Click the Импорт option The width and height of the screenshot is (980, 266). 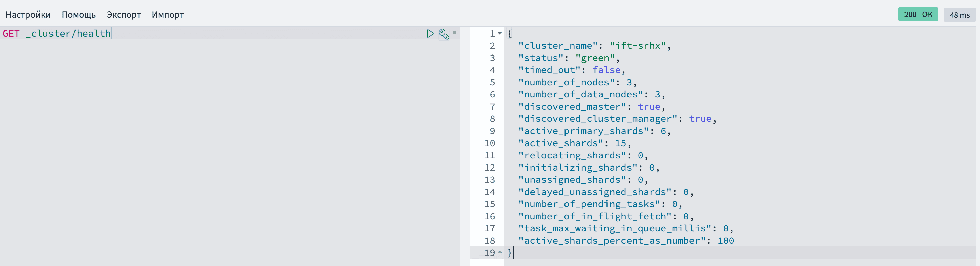[x=168, y=15]
